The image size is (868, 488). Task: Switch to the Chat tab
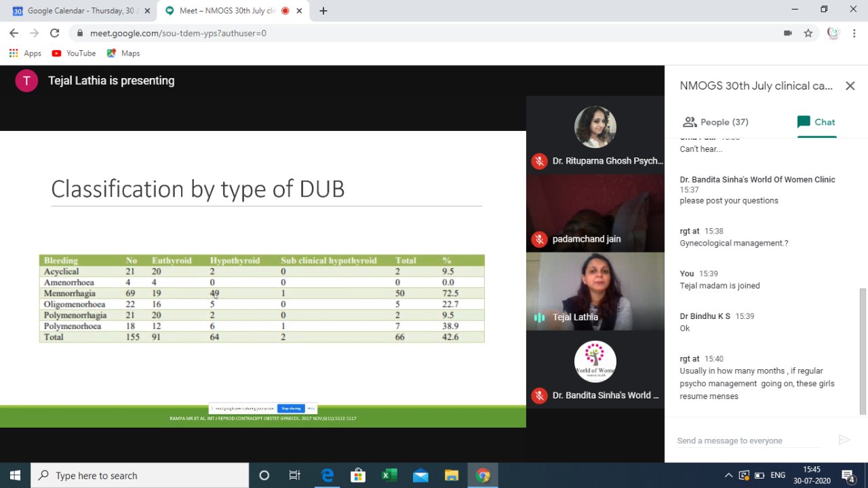[x=816, y=122]
